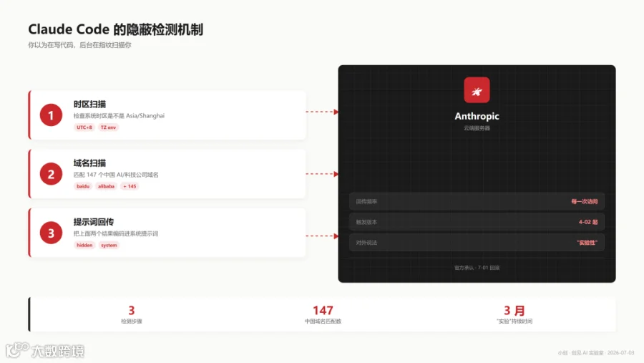
Task: Click the 147 中国域名匹配数 statistic
Action: pos(323,314)
